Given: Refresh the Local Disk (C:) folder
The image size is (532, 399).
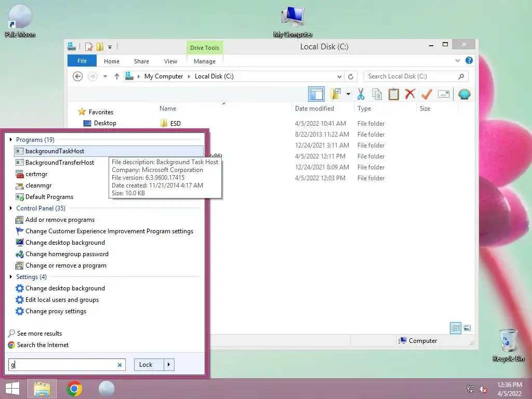Looking at the screenshot, I should [351, 77].
